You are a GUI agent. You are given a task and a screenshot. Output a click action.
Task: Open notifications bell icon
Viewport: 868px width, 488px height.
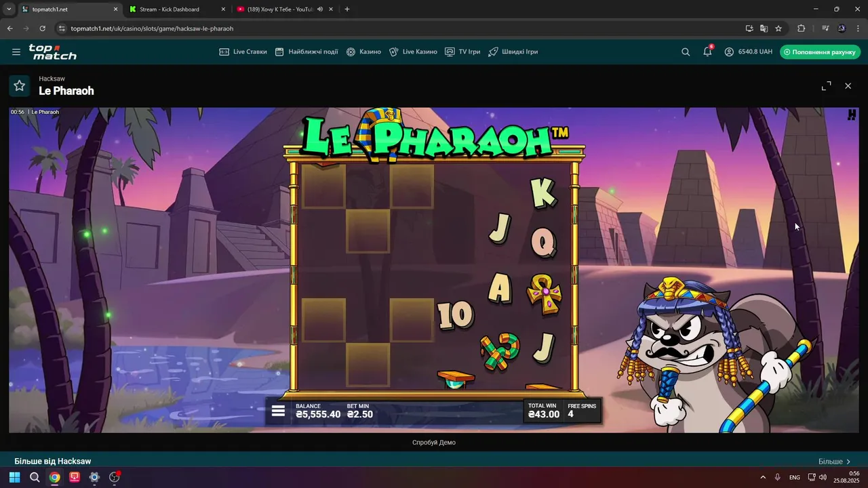tap(707, 52)
